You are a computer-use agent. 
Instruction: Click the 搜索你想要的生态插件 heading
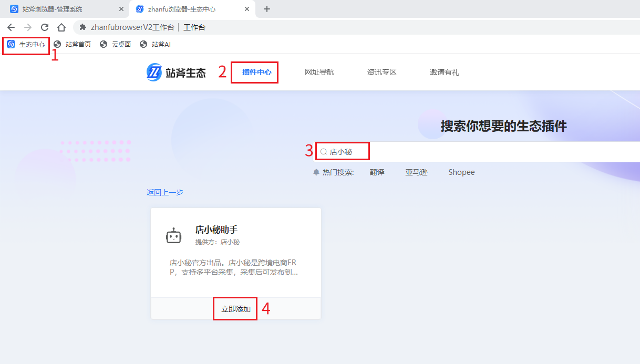504,126
